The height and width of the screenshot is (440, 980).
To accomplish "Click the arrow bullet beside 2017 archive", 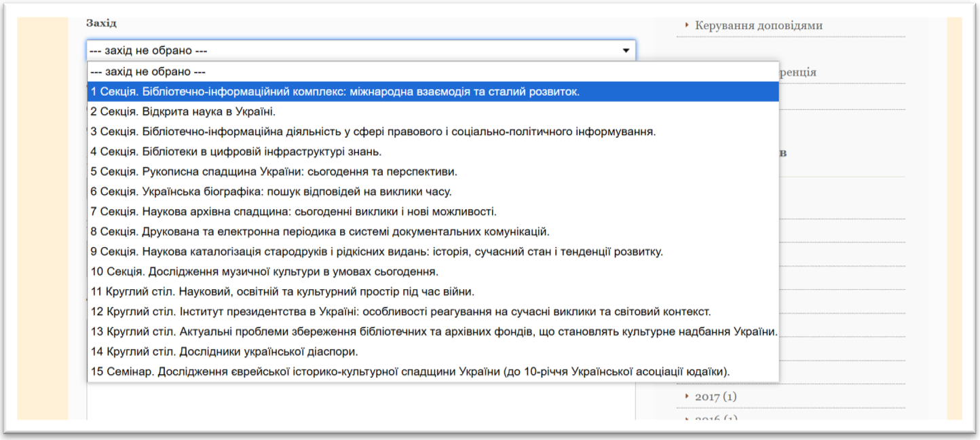I will [x=687, y=397].
